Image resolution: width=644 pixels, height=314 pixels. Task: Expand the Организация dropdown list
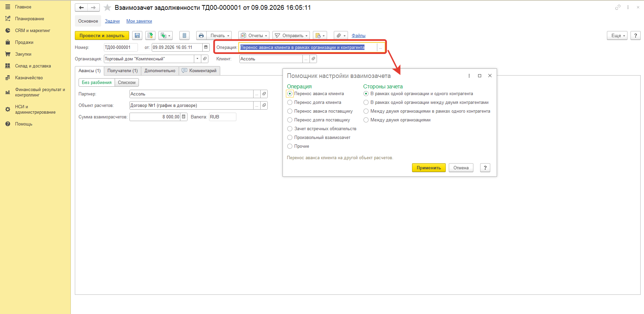click(x=198, y=59)
